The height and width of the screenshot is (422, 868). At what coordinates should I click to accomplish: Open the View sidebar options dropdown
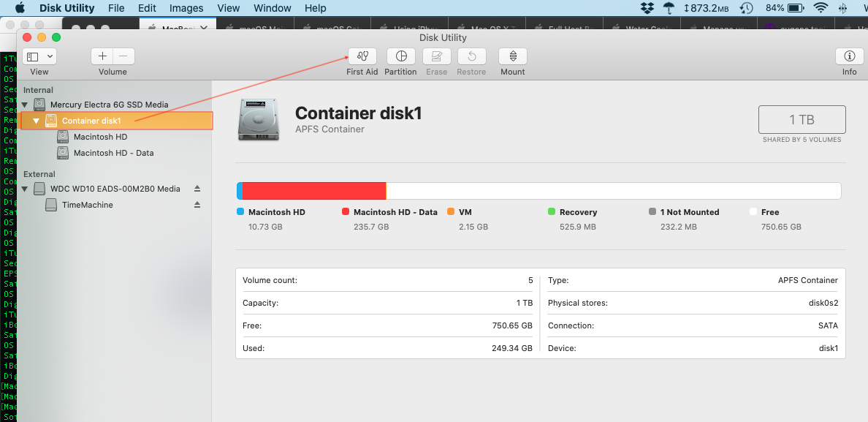pyautogui.click(x=39, y=56)
